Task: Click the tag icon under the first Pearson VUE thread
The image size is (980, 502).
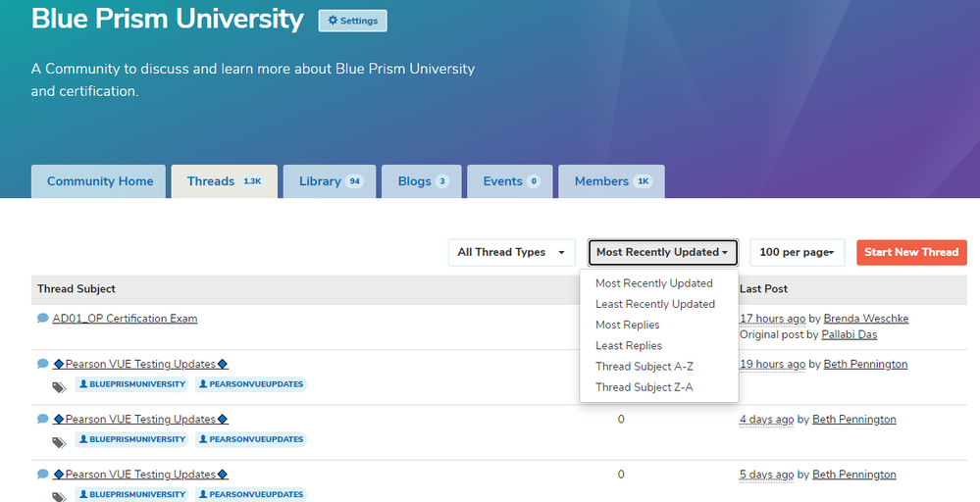Action: [x=58, y=387]
